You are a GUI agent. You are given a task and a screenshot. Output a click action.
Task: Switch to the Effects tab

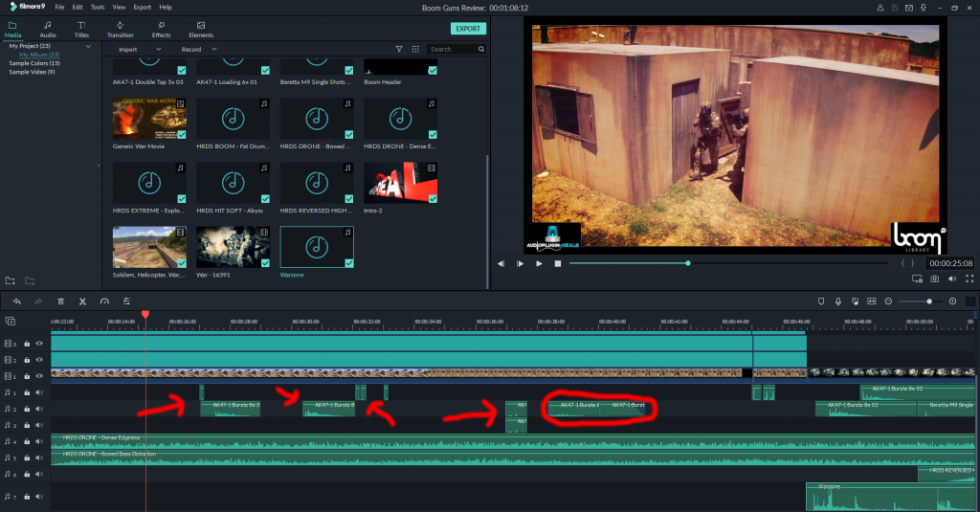[161, 30]
